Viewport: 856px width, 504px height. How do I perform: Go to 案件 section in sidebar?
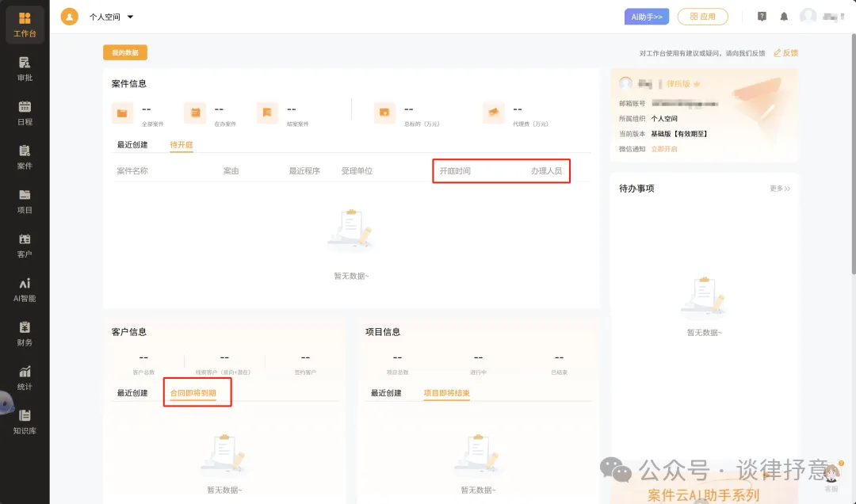tap(25, 157)
